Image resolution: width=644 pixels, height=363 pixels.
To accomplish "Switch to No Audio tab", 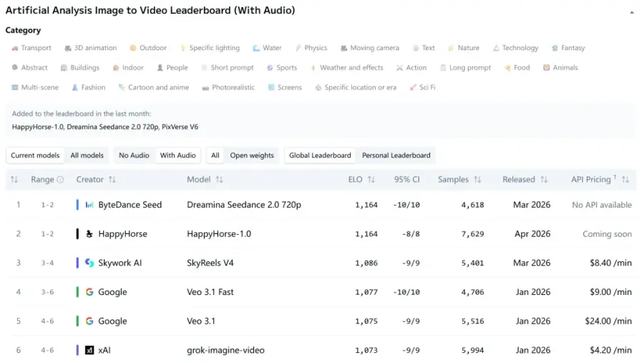I will [x=134, y=155].
